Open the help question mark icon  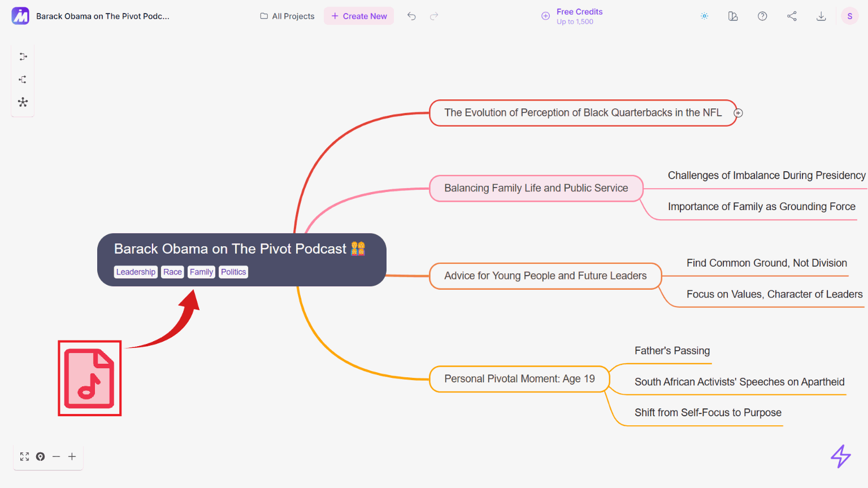pyautogui.click(x=762, y=16)
